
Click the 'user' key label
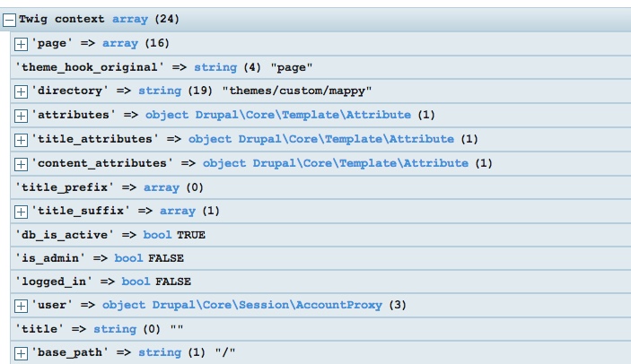pyautogui.click(x=51, y=305)
